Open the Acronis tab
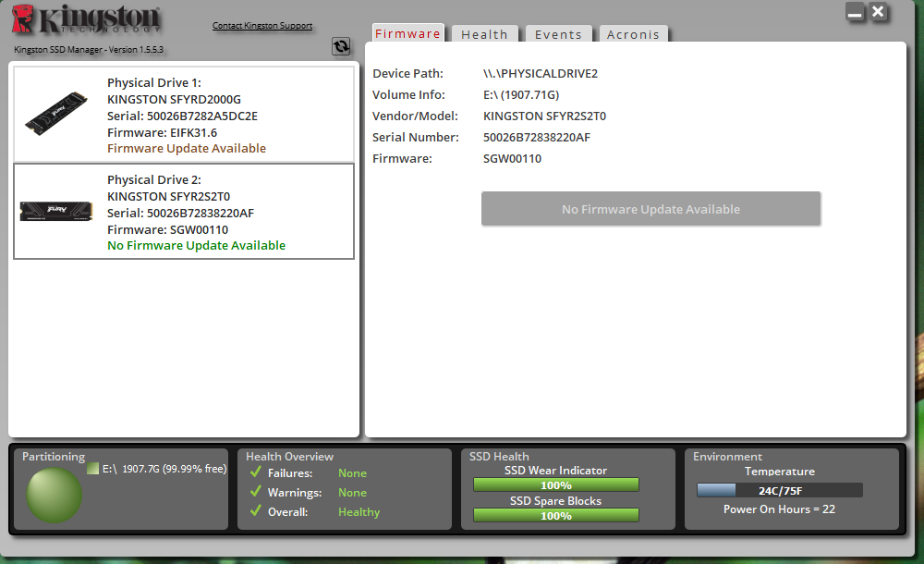 tap(634, 34)
